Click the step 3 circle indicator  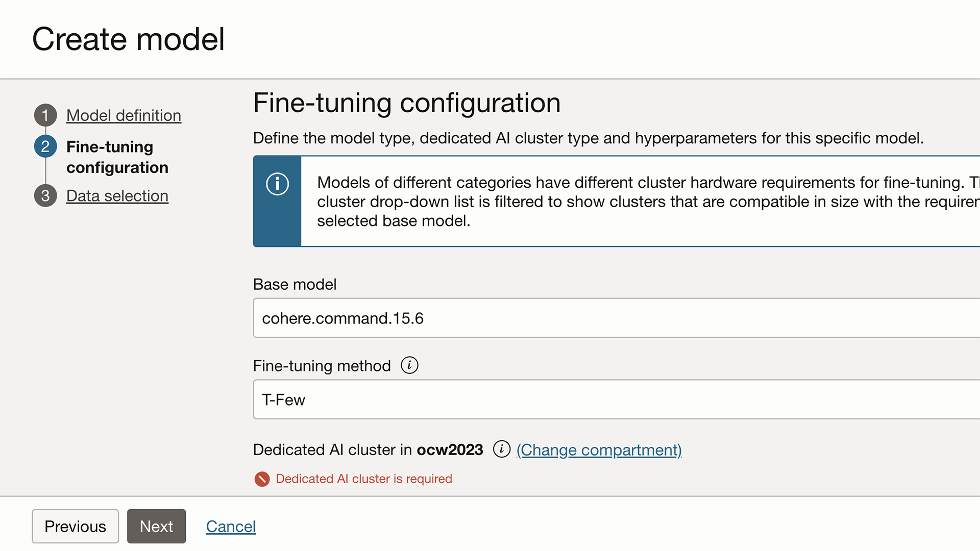coord(45,195)
